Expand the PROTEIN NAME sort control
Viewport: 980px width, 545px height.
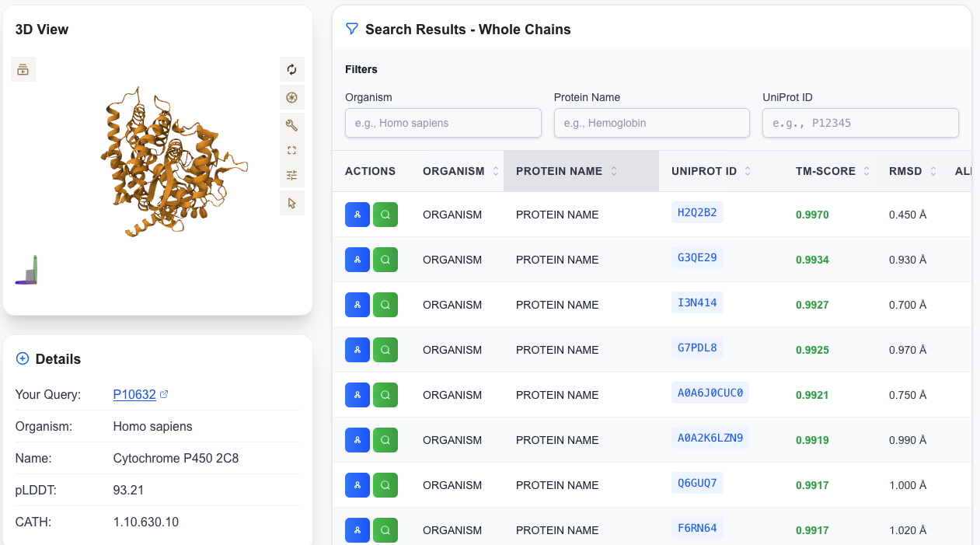click(613, 171)
